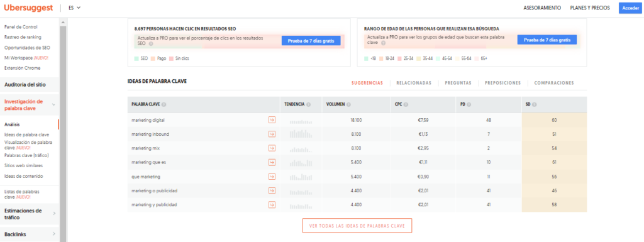
Task: Click the keyword text marketing y publicidad
Action: pos(155,205)
